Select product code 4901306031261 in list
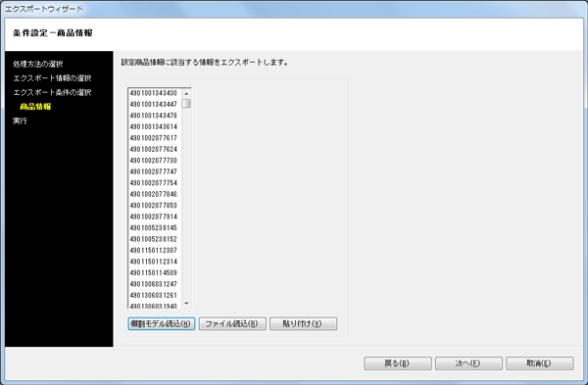 (155, 296)
